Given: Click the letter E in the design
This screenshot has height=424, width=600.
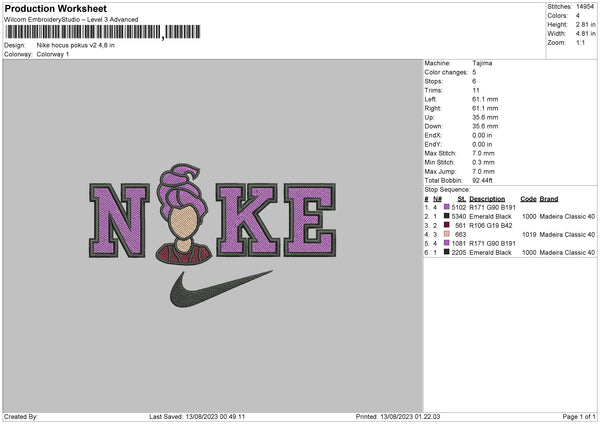Looking at the screenshot, I should [x=310, y=220].
